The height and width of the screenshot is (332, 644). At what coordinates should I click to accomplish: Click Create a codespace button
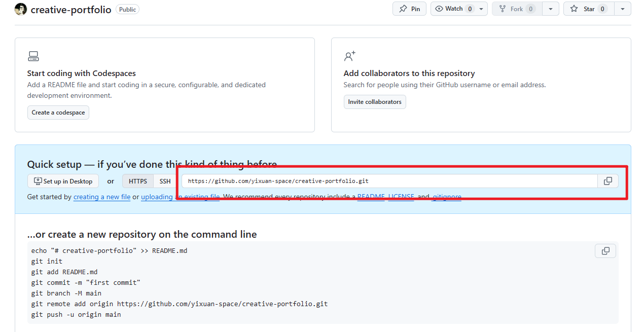(x=58, y=113)
